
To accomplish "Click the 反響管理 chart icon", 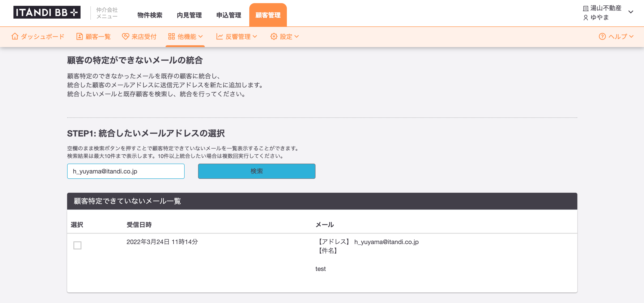I will pos(220,37).
